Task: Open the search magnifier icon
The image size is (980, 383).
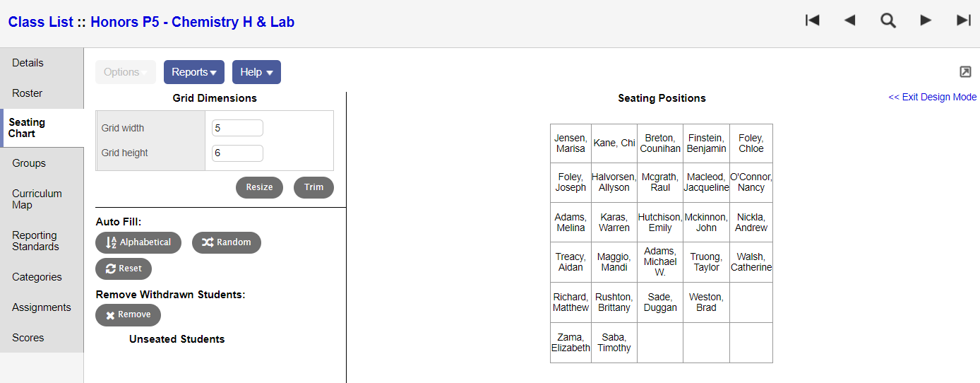Action: (888, 20)
